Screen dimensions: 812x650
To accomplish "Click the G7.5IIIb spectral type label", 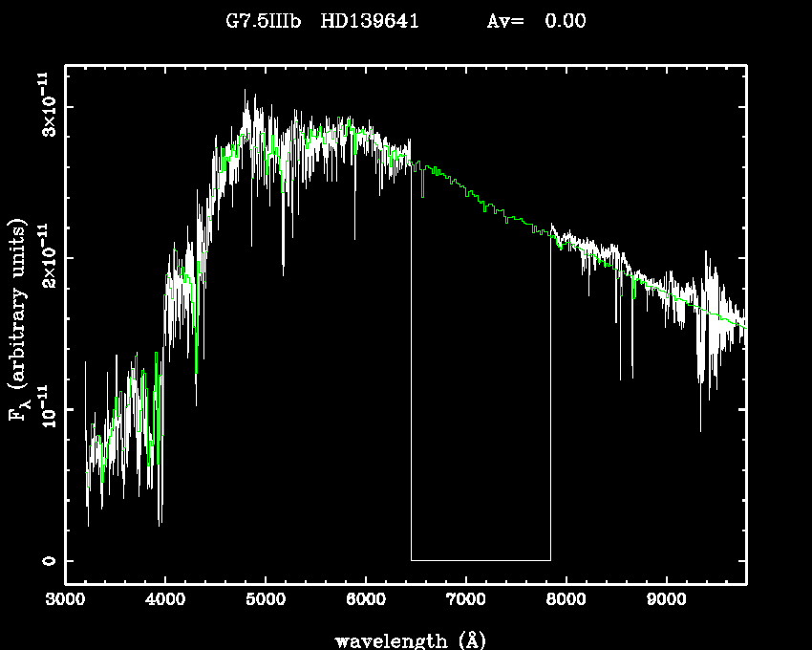I will 262,21.
